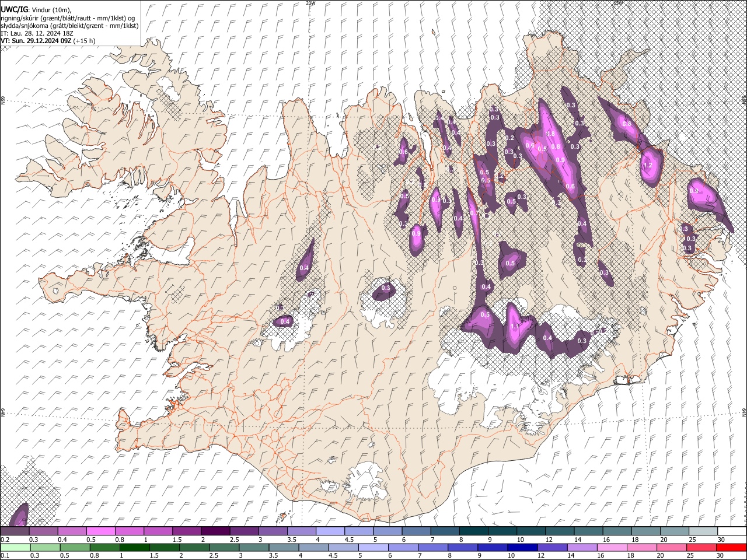Image resolution: width=747 pixels, height=560 pixels.
Task: Click the '20W' longitude label
Action: click(310, 3)
